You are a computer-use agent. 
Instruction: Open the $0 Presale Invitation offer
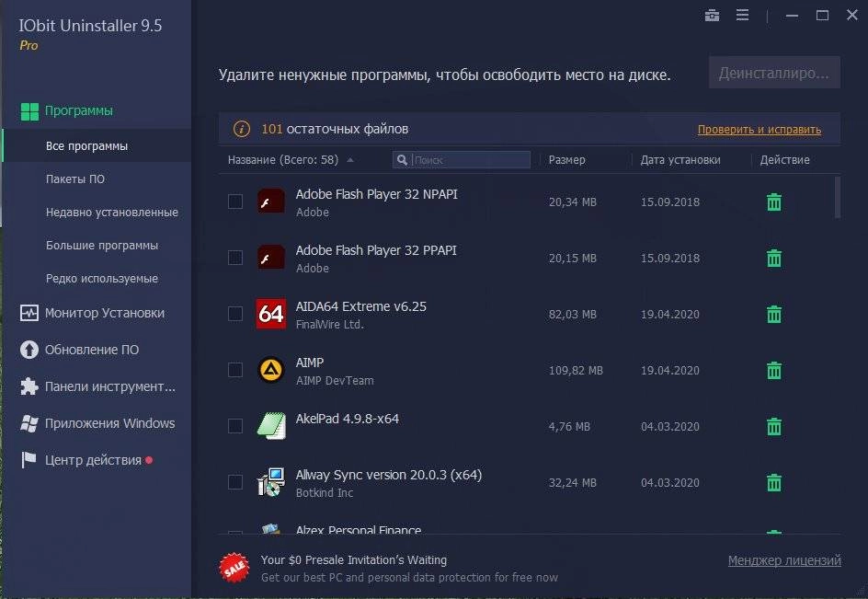click(x=354, y=560)
